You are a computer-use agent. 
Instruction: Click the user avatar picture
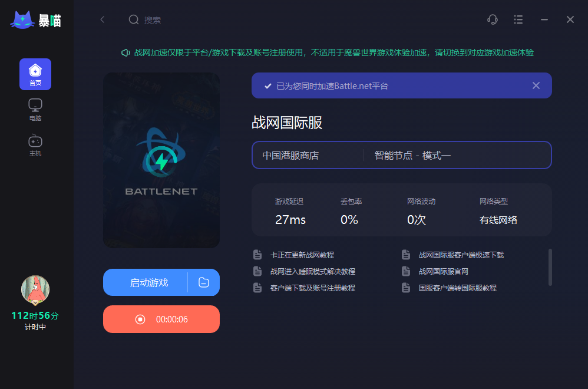pos(35,289)
